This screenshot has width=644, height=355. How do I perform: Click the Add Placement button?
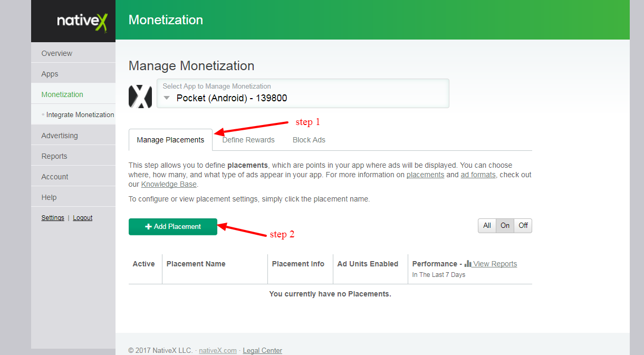(x=173, y=226)
